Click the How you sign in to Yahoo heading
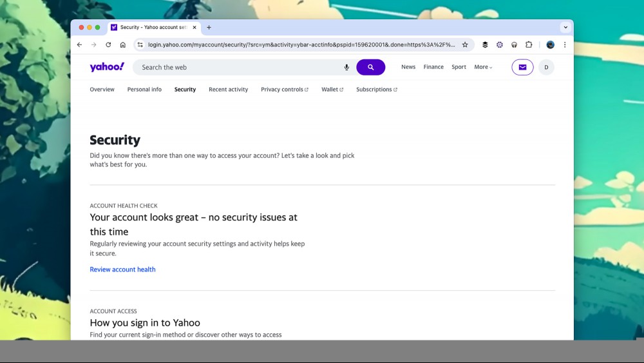 click(x=145, y=323)
